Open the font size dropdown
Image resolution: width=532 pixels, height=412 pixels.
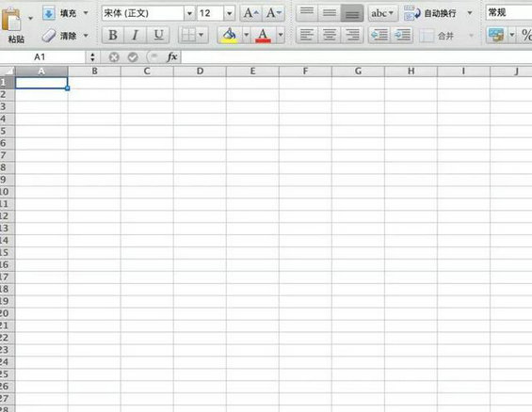[x=230, y=13]
